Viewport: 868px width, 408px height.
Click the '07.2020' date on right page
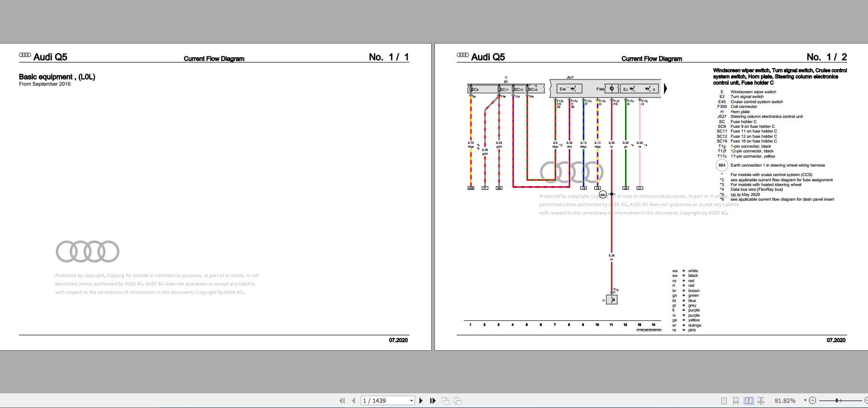(x=836, y=340)
